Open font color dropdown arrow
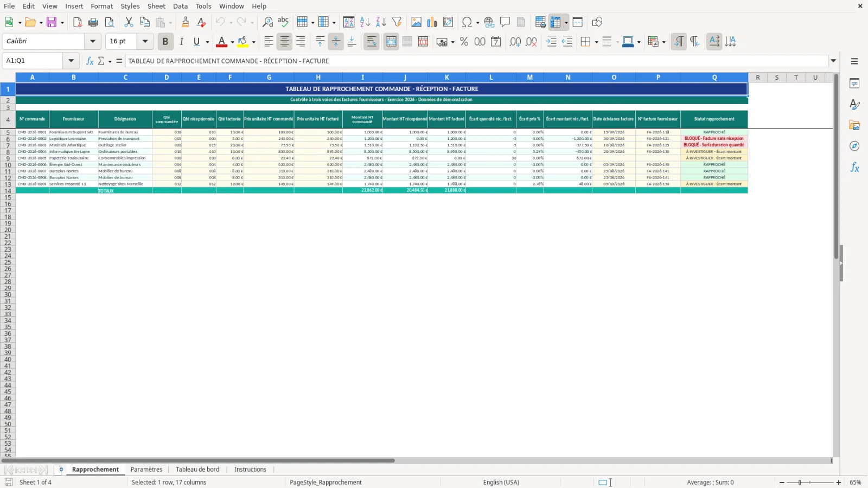 [232, 42]
